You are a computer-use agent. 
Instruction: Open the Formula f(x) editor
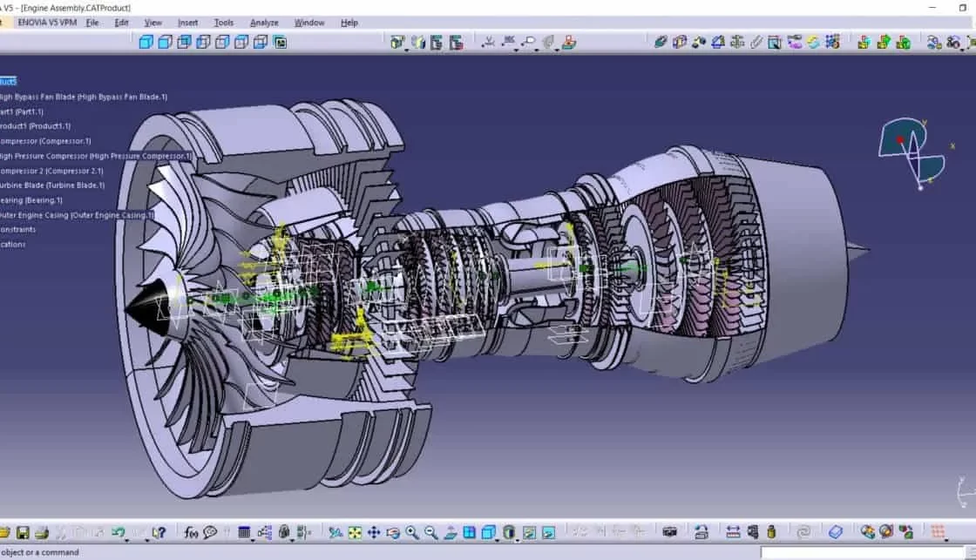[191, 533]
